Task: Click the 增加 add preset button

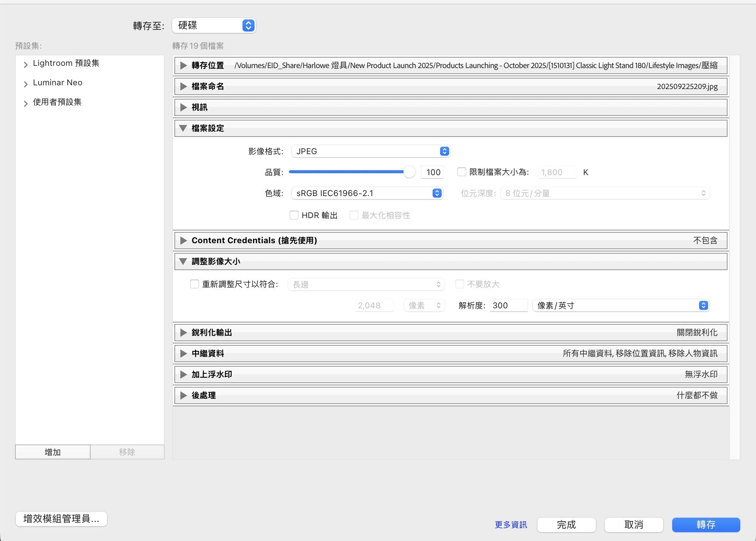Action: click(52, 452)
